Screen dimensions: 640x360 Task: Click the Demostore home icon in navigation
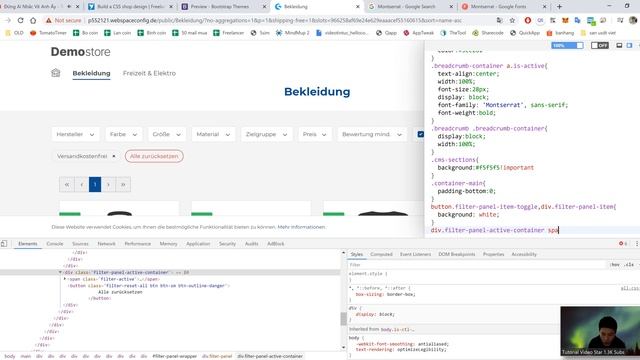click(x=56, y=73)
